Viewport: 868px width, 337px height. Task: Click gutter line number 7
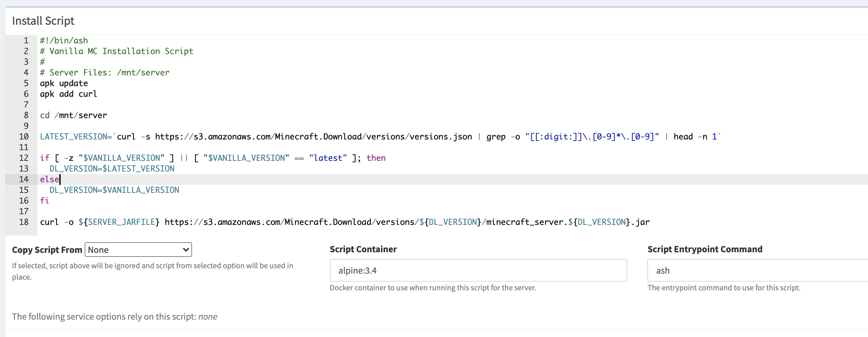[x=26, y=104]
